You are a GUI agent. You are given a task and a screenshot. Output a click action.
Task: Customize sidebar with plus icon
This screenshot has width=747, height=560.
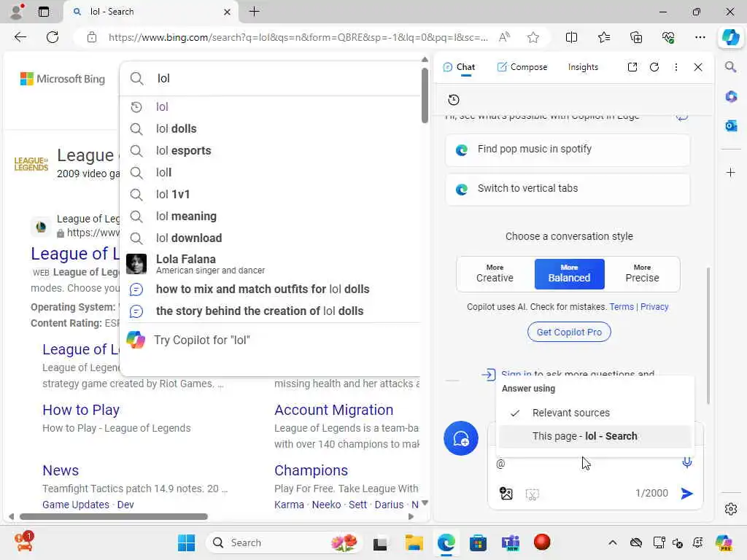click(x=731, y=172)
